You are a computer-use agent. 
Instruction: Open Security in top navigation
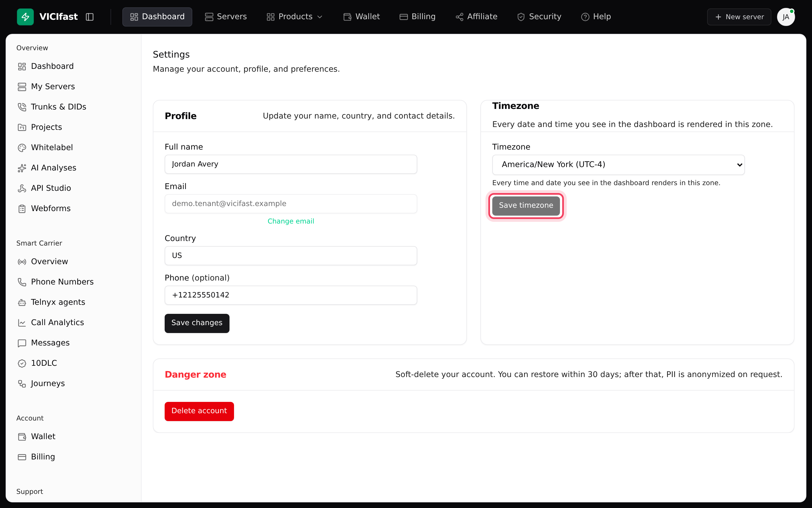tap(539, 17)
